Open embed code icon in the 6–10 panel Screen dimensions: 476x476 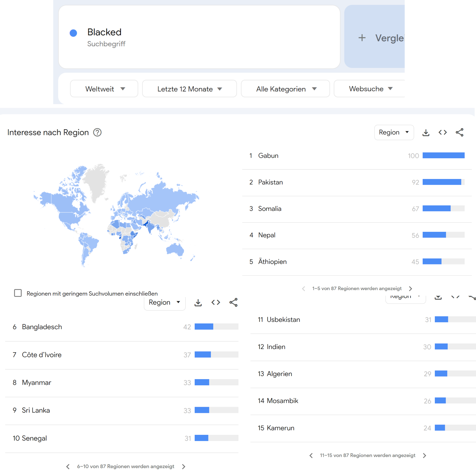216,302
